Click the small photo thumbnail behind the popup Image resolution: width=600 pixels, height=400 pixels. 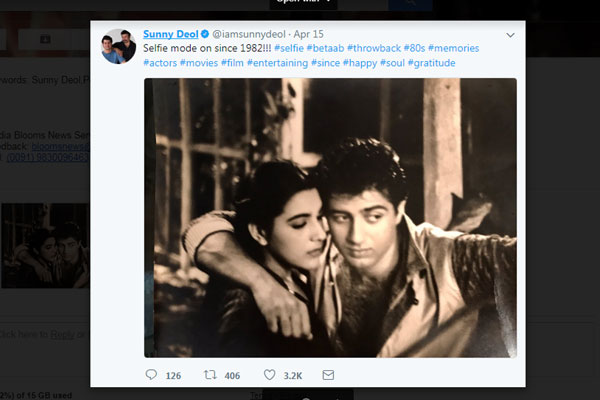pos(45,246)
